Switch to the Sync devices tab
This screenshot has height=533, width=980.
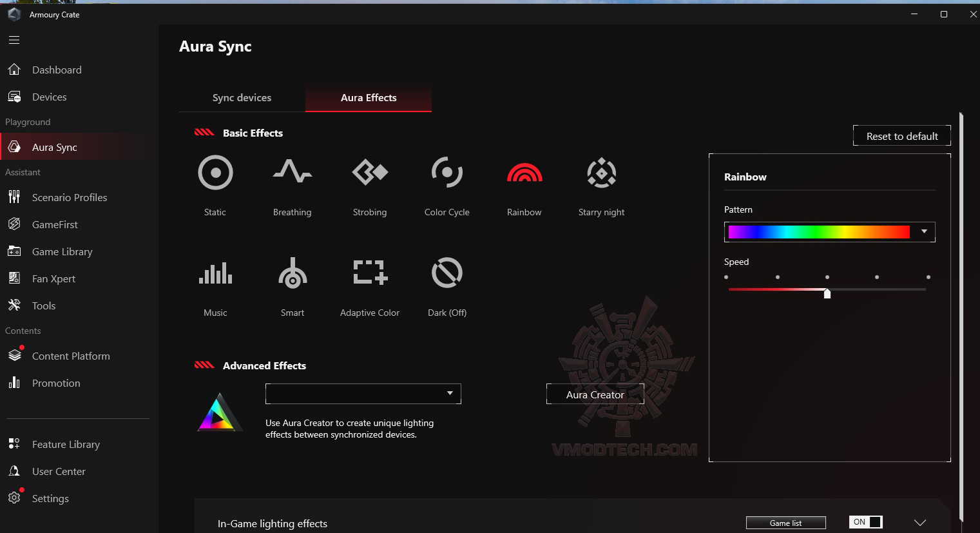242,97
